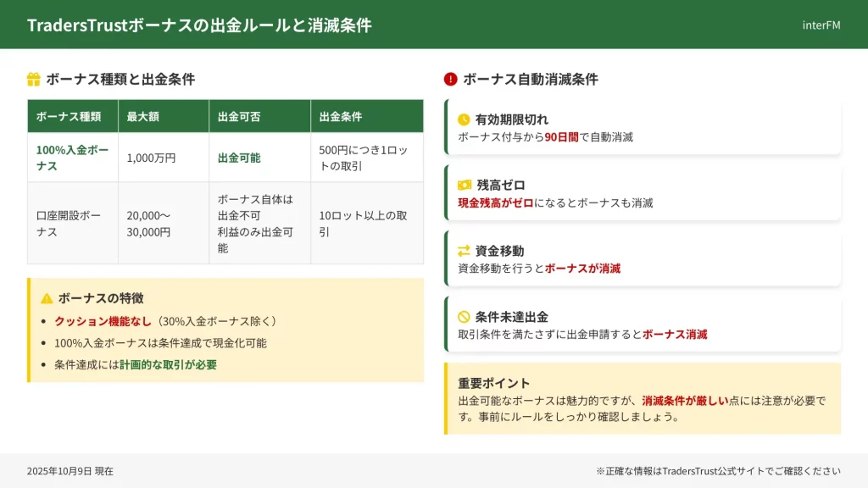The height and width of the screenshot is (488, 868).
Task: Select the 出金可否 table column header
Action: [238, 116]
